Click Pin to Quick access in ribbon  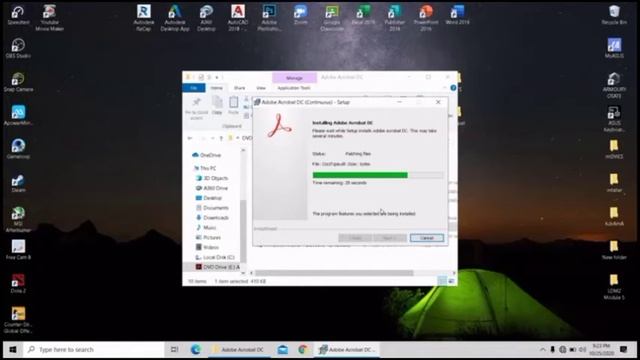196,109
